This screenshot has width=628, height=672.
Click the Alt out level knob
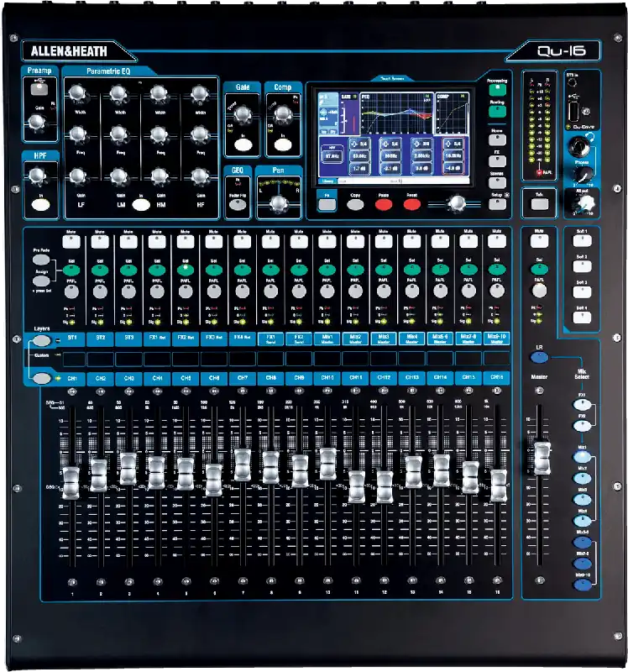coord(584,203)
